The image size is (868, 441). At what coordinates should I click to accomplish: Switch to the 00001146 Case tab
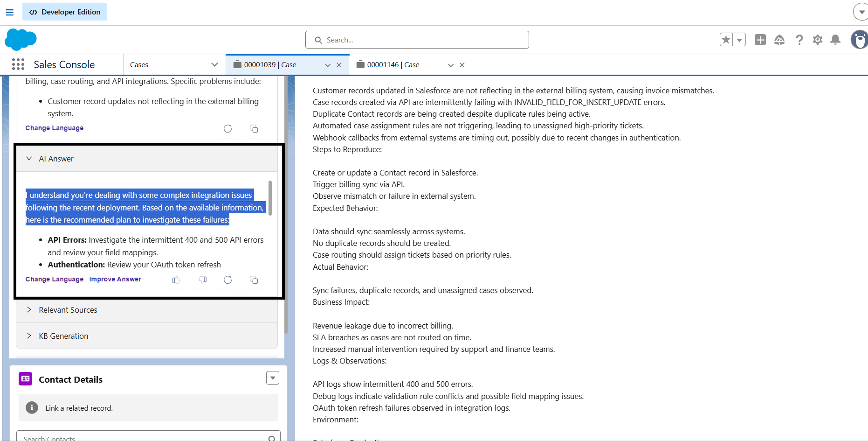coord(393,65)
